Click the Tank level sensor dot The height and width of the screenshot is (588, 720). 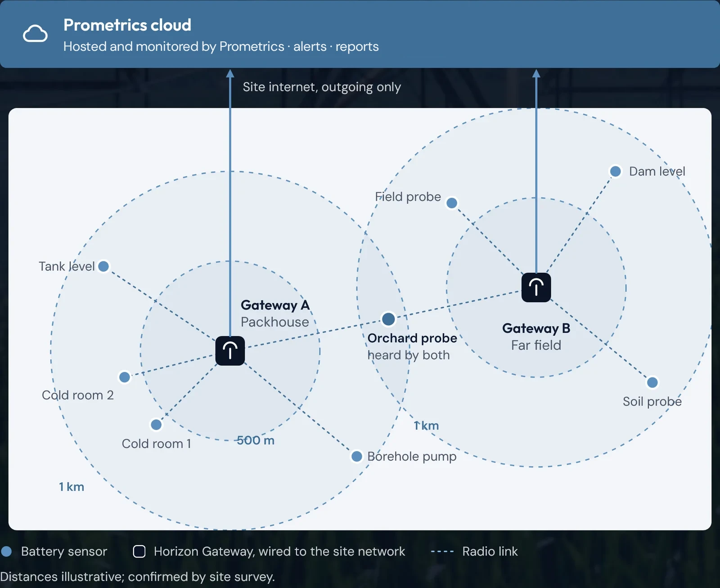(103, 266)
